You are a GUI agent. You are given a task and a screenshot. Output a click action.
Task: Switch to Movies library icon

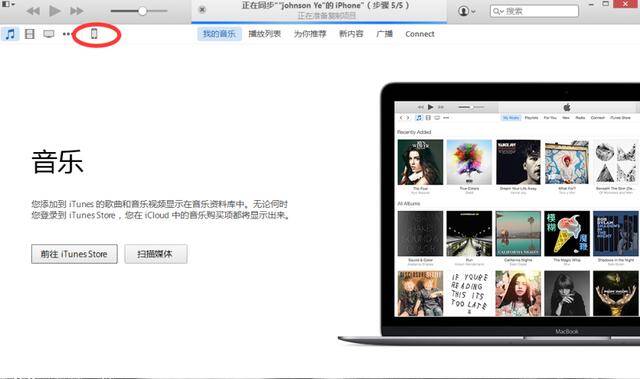(29, 34)
